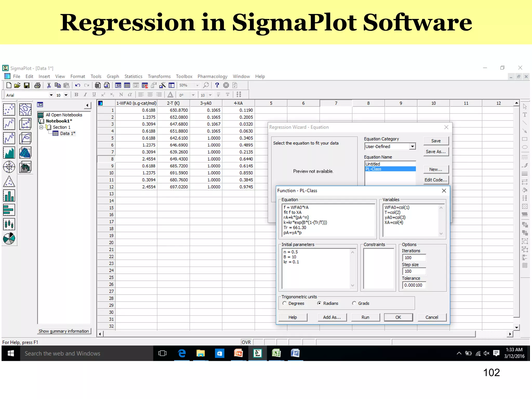
Task: Choose the 3D line plot icon
Action: pos(25,138)
